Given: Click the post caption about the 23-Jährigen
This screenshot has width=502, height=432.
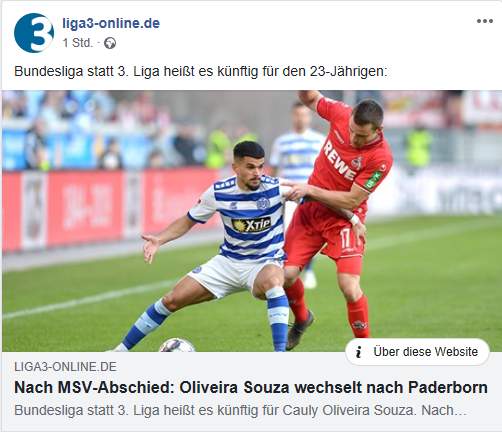Looking at the screenshot, I should pyautogui.click(x=201, y=71).
